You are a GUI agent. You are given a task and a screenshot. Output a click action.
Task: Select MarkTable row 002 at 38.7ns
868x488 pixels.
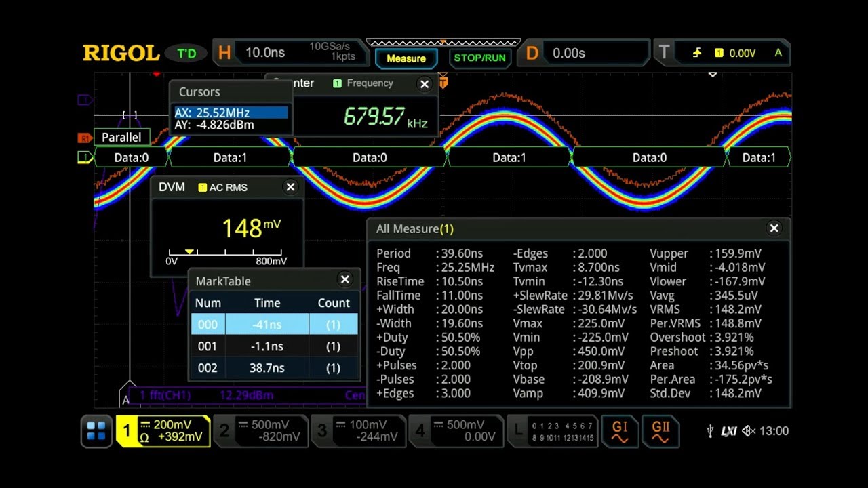point(275,368)
